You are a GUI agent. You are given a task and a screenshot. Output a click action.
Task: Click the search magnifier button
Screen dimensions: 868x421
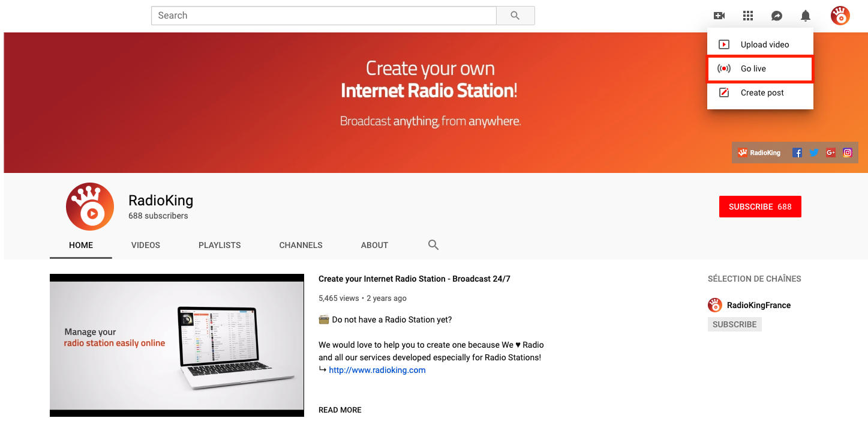515,16
